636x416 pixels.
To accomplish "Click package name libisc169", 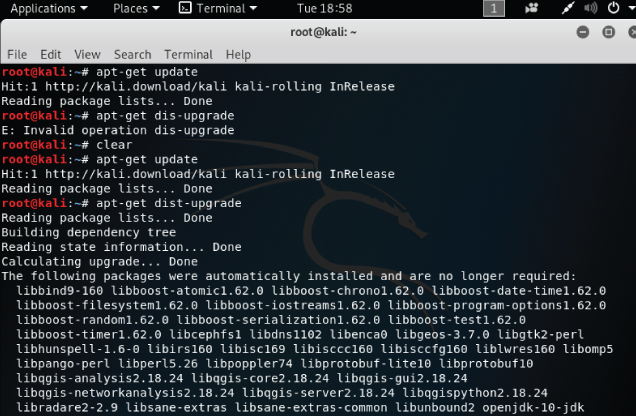I will click(253, 349).
